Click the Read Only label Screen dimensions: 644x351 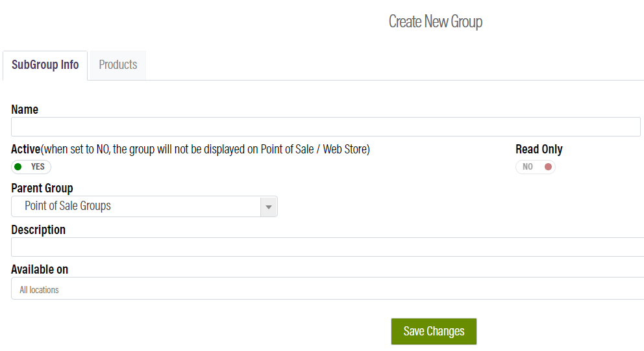tap(539, 149)
